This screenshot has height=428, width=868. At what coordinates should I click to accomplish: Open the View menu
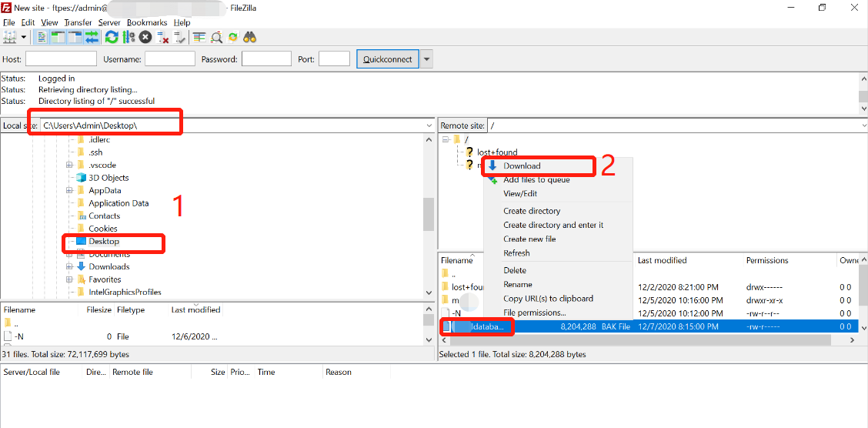[x=49, y=22]
